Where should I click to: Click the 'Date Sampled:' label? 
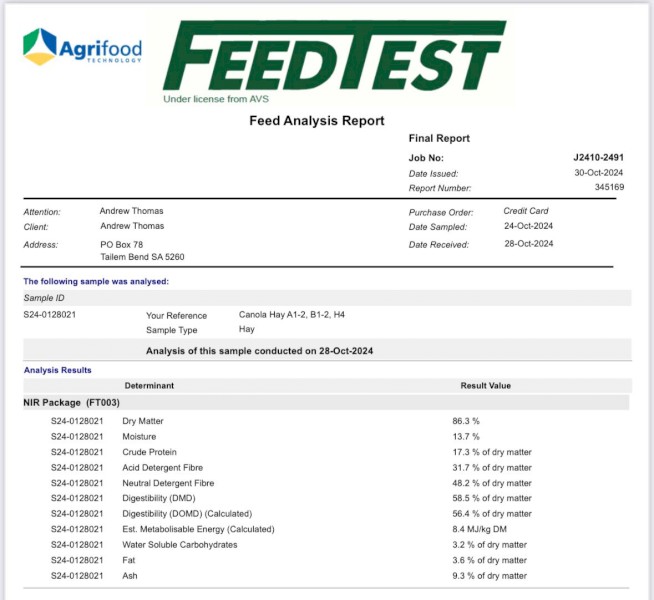[438, 227]
